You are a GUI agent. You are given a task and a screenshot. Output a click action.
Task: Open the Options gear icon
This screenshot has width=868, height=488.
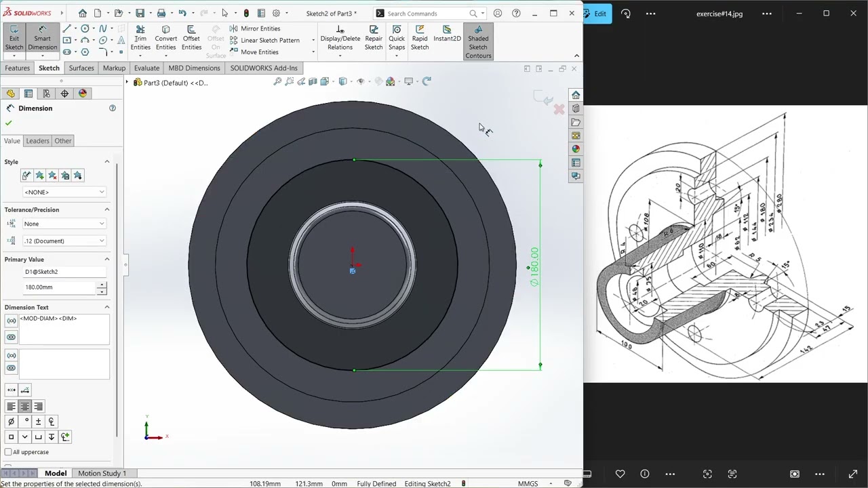click(x=276, y=13)
